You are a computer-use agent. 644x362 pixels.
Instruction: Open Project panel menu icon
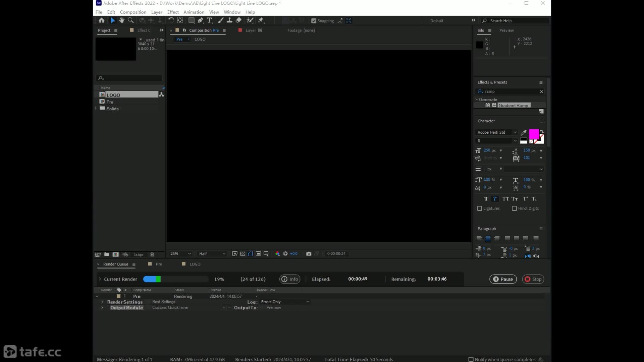tap(116, 31)
